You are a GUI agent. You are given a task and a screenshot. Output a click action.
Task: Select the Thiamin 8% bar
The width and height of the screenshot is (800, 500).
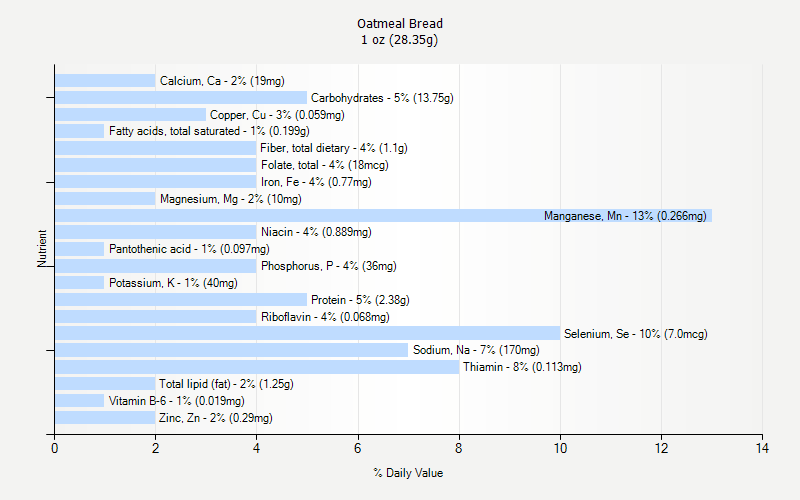[x=257, y=367]
